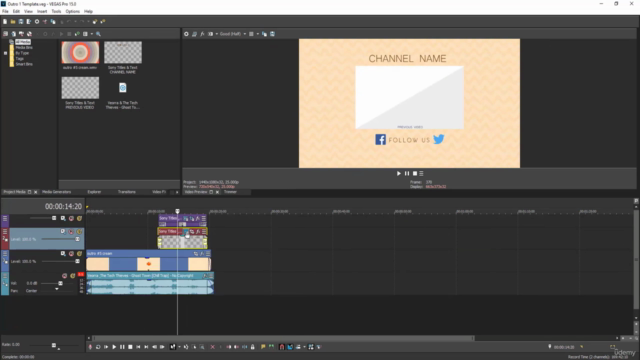Copy snapshot to clipboard in preview toolbar
The width and height of the screenshot is (640, 360).
coord(264,34)
